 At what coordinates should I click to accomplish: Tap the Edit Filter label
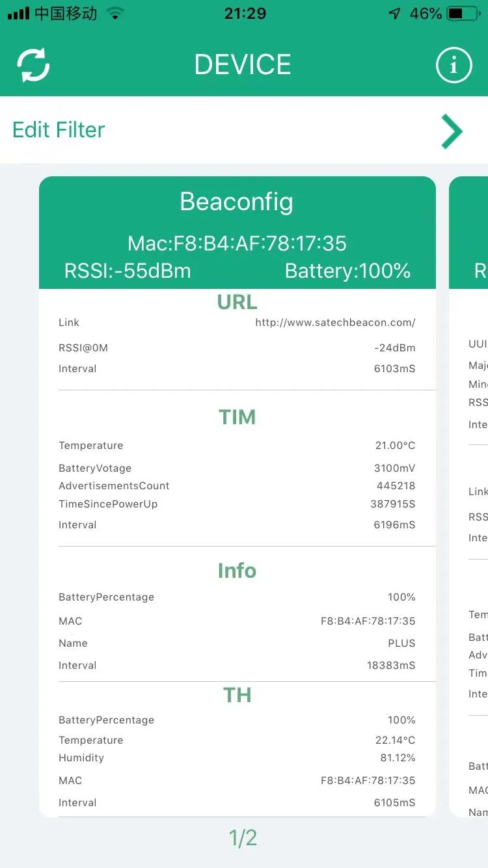click(x=59, y=130)
